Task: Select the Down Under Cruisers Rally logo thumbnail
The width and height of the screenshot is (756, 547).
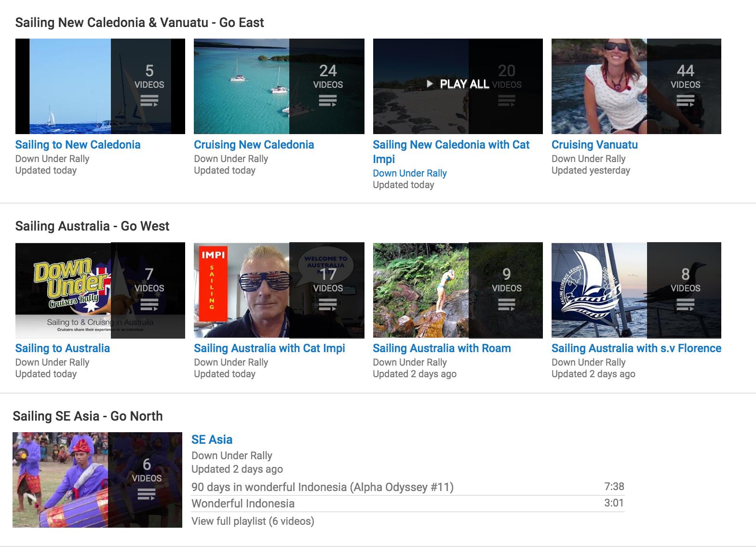Action: coord(100,290)
